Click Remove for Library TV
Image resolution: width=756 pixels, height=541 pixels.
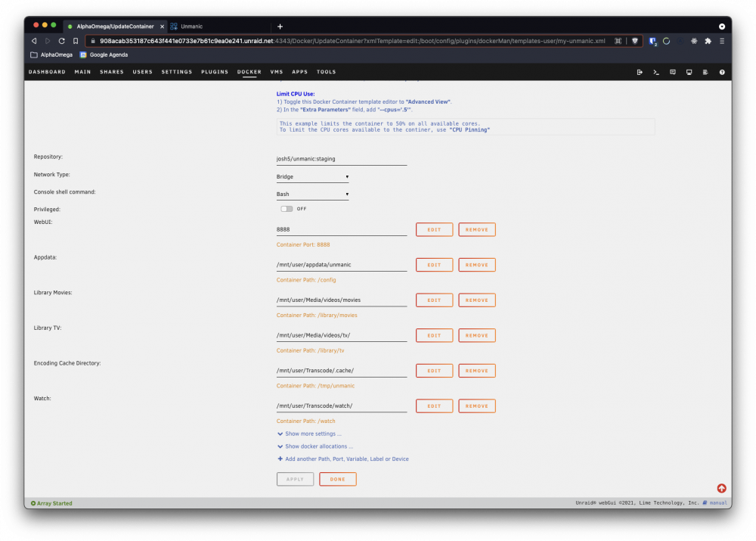click(477, 335)
